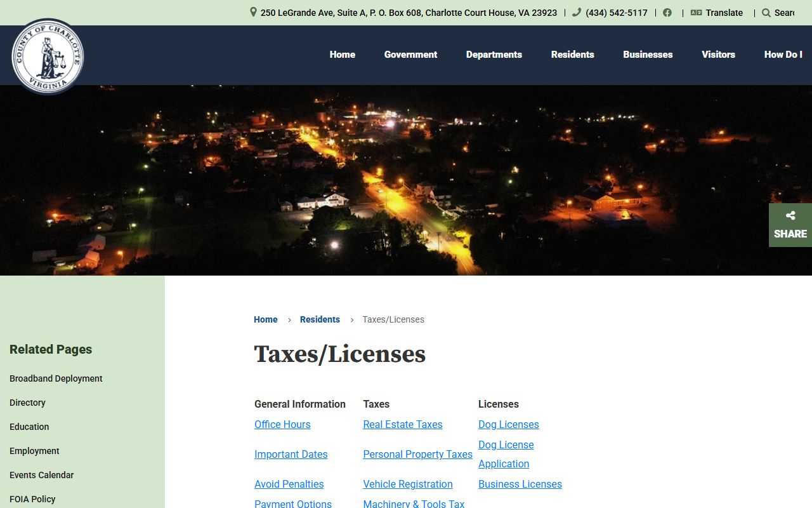This screenshot has height=508, width=812.
Task: Open the Vehicle Registration link
Action: coord(408,484)
